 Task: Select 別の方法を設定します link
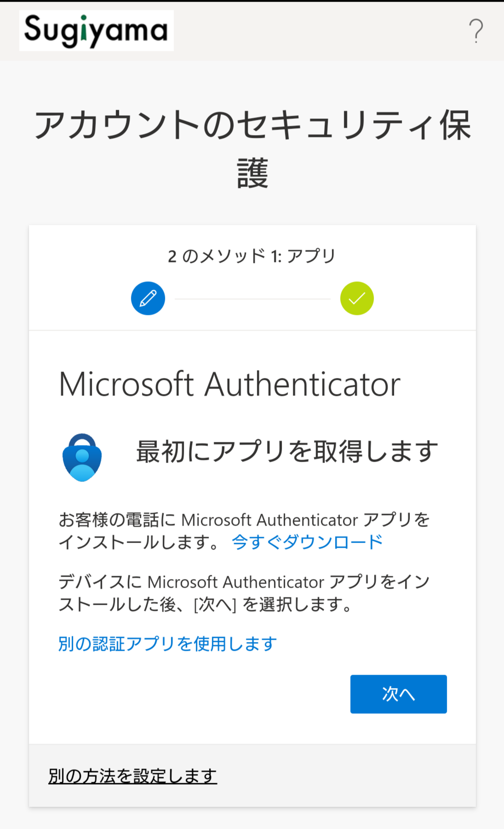(132, 776)
